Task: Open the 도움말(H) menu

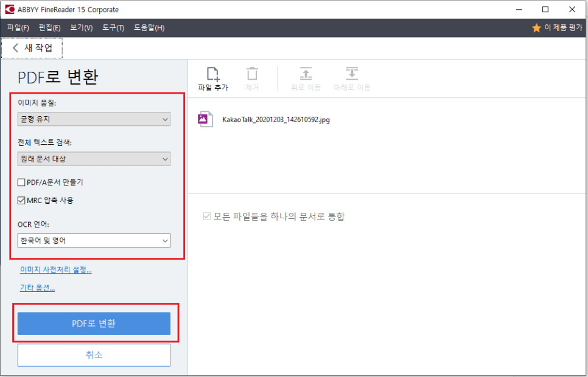Action: [x=149, y=28]
